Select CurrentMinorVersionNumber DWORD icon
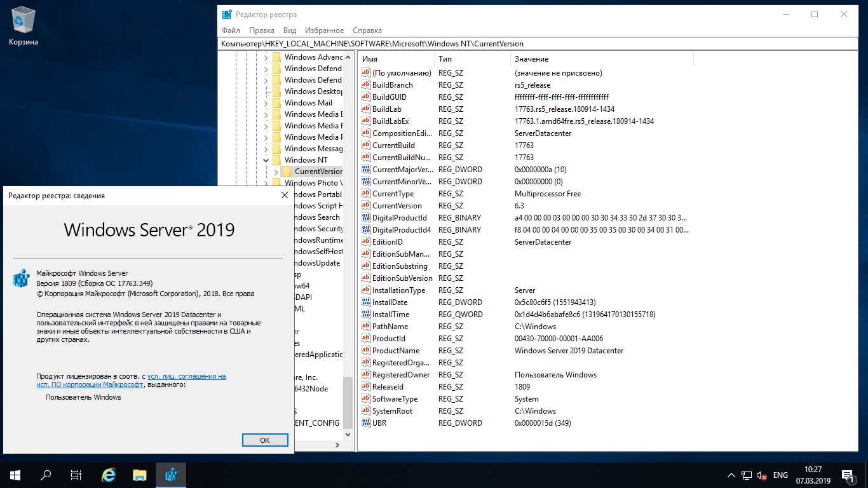Screen dimensions: 868x488 click(x=365, y=182)
